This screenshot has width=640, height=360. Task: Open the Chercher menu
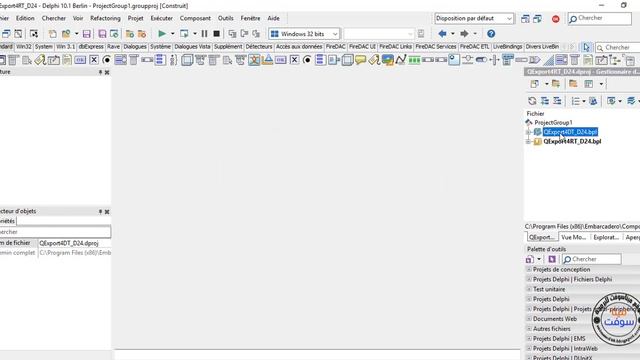(x=53, y=18)
